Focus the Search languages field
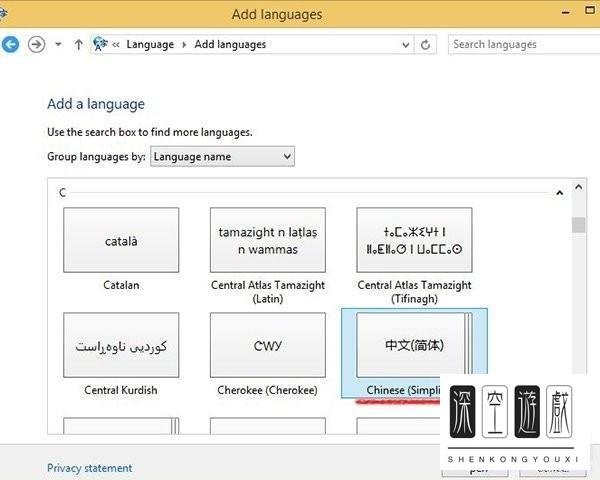600x480 pixels. point(523,44)
